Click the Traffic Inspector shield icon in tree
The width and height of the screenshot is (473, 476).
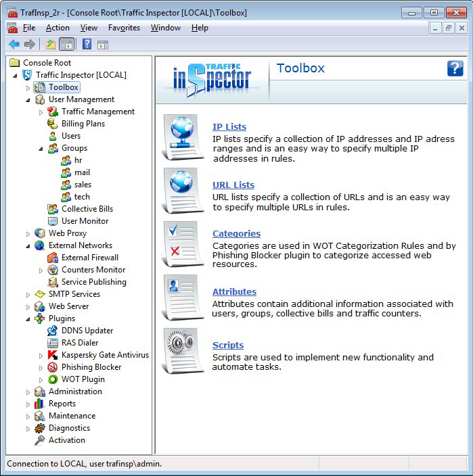27,75
